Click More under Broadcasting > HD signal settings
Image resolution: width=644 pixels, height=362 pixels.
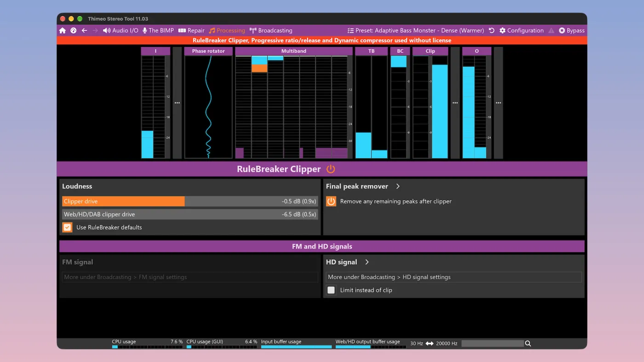[454, 277]
